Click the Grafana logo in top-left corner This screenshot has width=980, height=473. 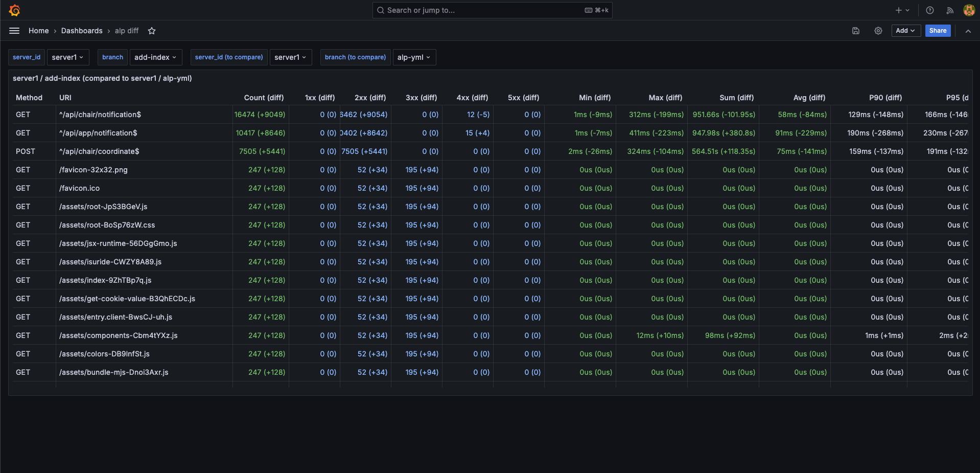(14, 10)
